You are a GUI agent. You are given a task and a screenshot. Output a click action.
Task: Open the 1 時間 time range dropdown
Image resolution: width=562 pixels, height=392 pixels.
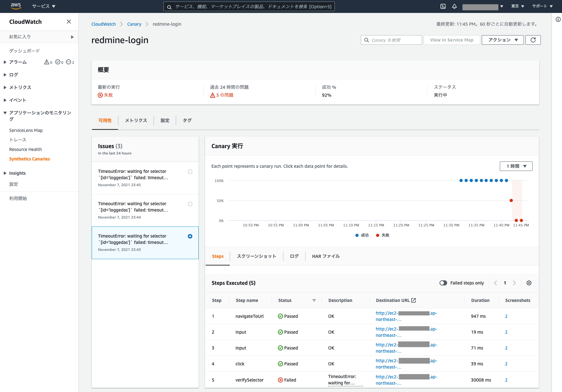(516, 166)
